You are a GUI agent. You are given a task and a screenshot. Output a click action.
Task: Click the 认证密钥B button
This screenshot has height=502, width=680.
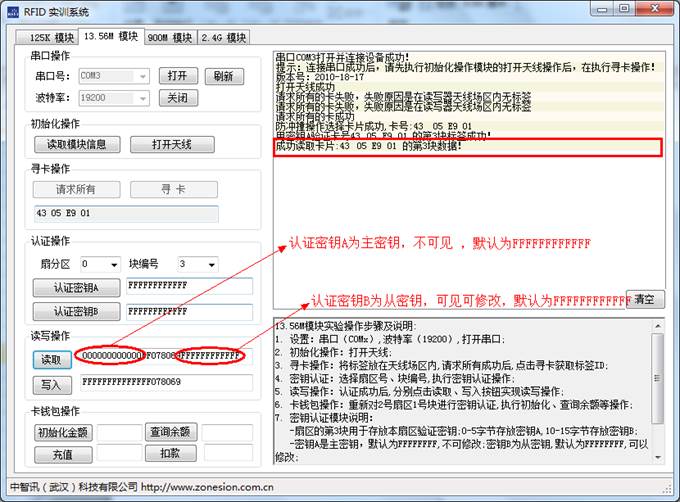click(x=77, y=311)
